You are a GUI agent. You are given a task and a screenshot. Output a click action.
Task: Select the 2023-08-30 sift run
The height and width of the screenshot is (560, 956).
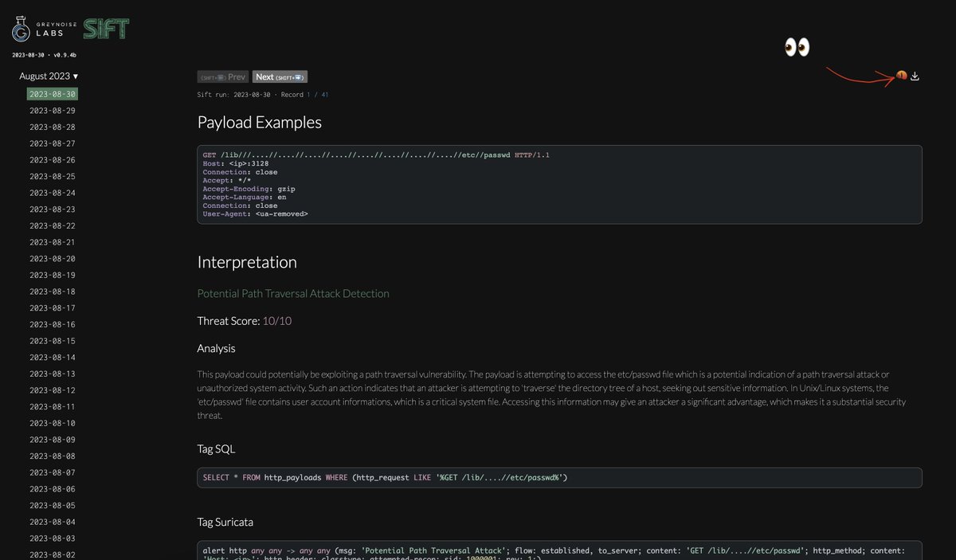[x=53, y=94]
